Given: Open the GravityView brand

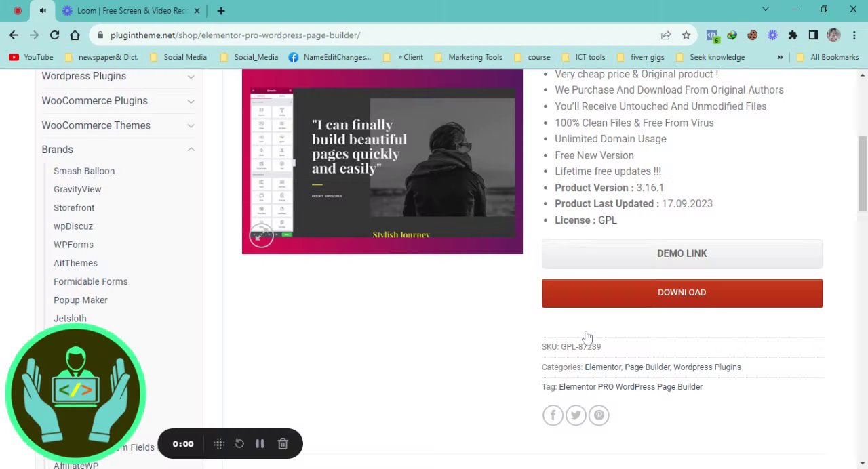Looking at the screenshot, I should [x=77, y=189].
